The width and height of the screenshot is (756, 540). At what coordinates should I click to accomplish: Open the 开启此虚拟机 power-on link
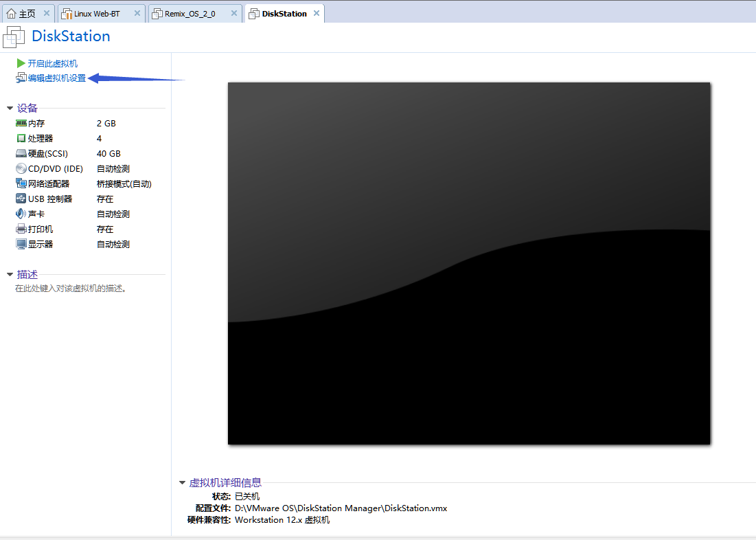click(x=53, y=64)
